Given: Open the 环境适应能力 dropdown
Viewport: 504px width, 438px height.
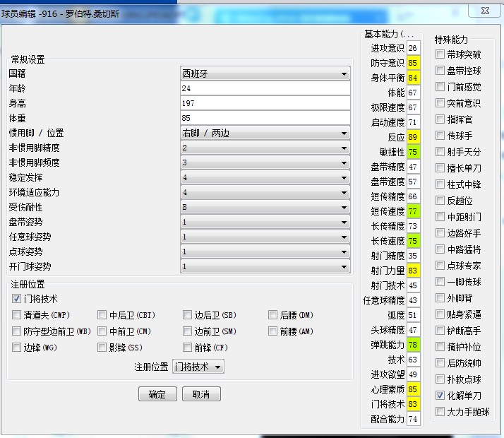Looking at the screenshot, I should 265,192.
